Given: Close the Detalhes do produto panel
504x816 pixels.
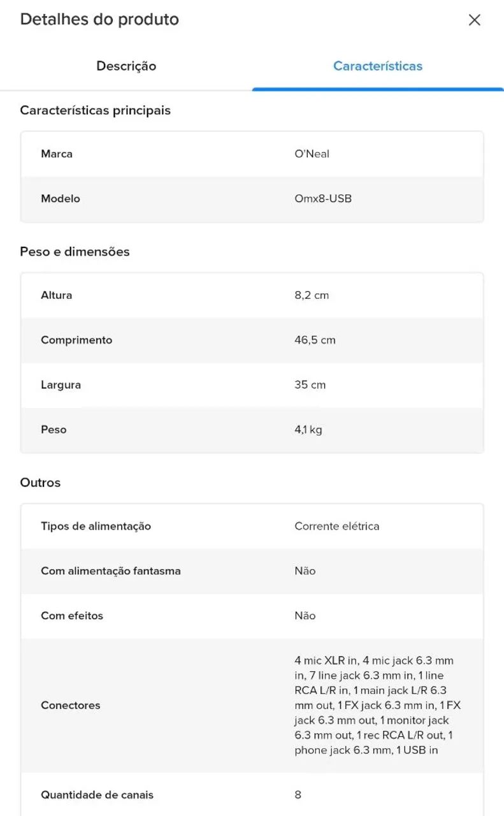Looking at the screenshot, I should (x=474, y=20).
